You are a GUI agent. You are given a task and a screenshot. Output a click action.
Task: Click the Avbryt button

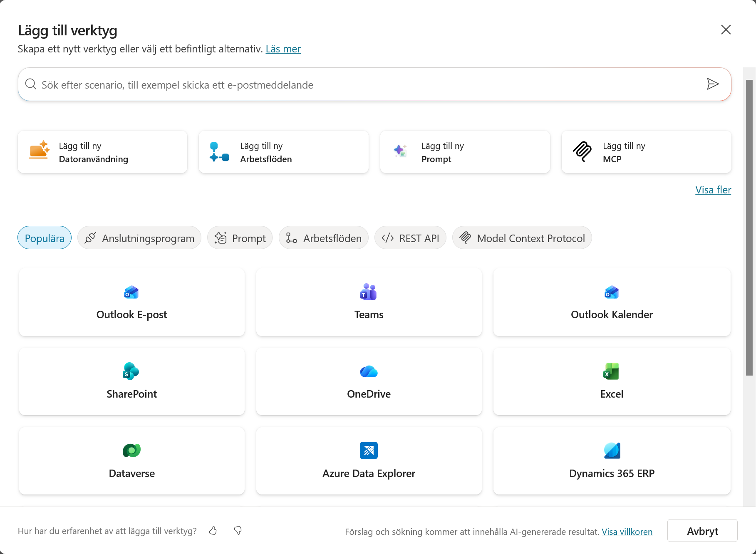tap(702, 531)
